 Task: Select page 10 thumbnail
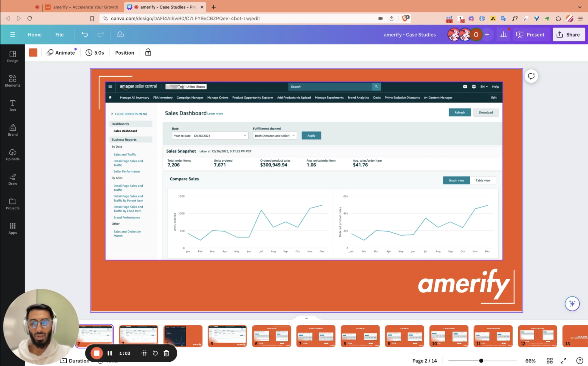(449, 336)
